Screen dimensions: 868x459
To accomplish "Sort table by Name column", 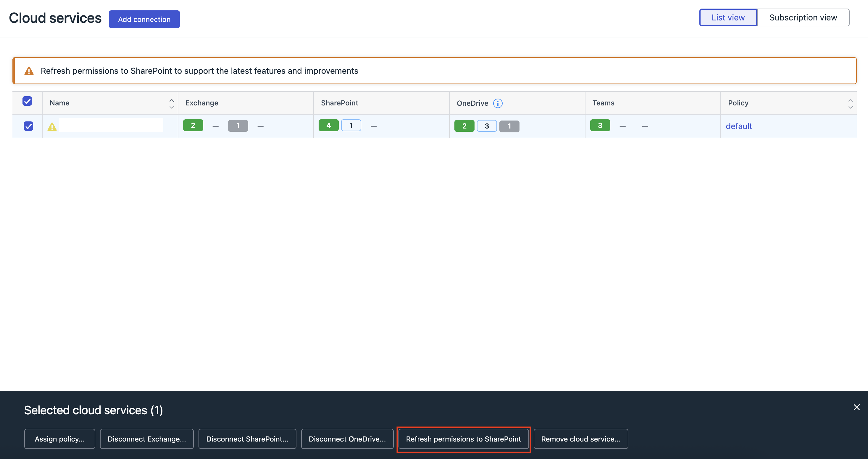I will tap(172, 104).
